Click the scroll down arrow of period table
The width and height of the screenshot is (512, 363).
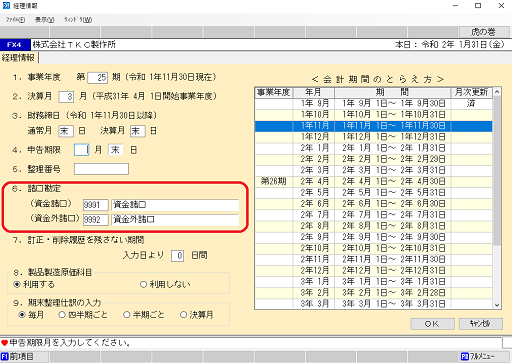[497, 305]
